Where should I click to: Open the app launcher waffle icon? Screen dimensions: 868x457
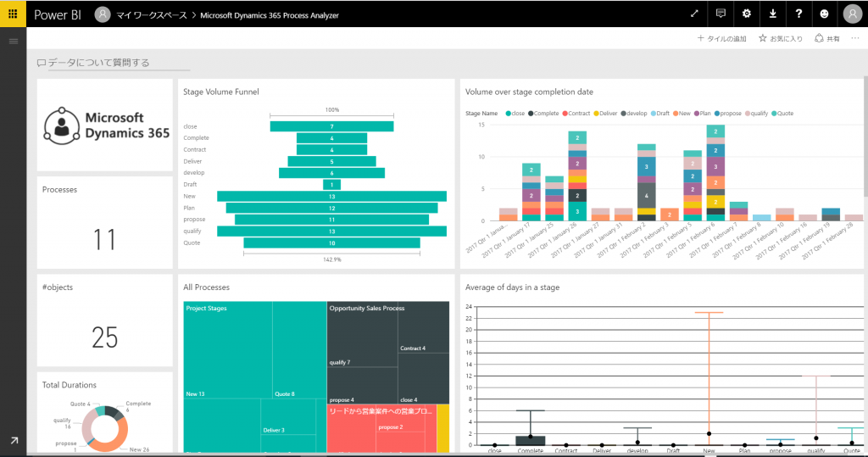(13, 14)
